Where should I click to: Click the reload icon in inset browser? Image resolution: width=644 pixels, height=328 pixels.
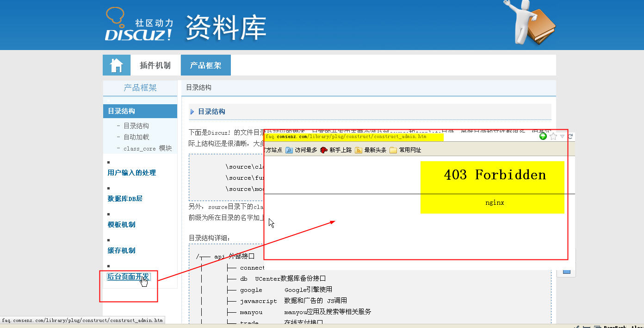[x=570, y=136]
